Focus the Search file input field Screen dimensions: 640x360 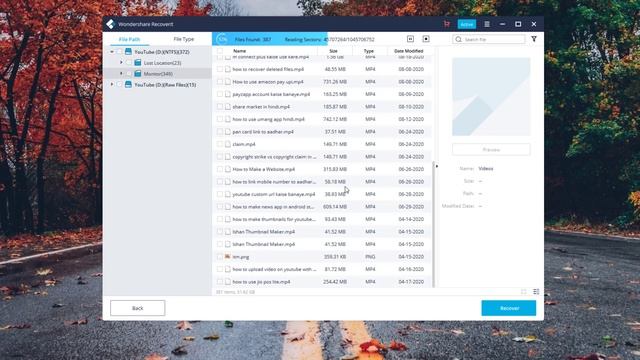coord(489,39)
